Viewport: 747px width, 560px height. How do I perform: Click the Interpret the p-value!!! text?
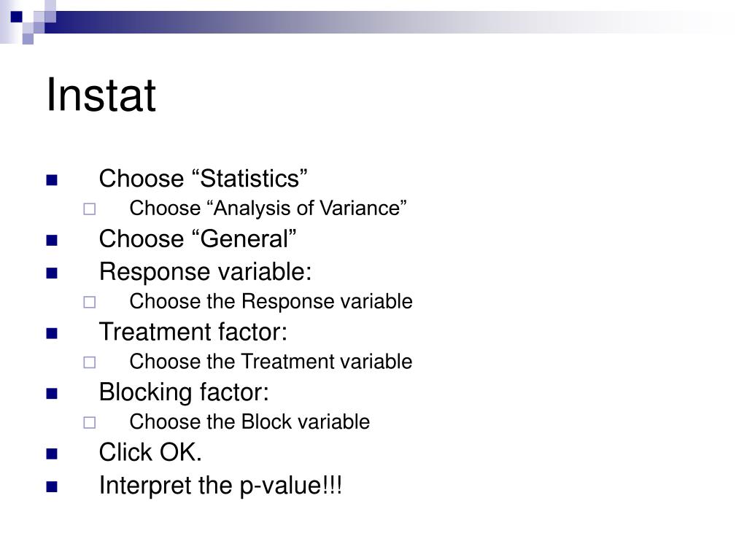[x=220, y=486]
